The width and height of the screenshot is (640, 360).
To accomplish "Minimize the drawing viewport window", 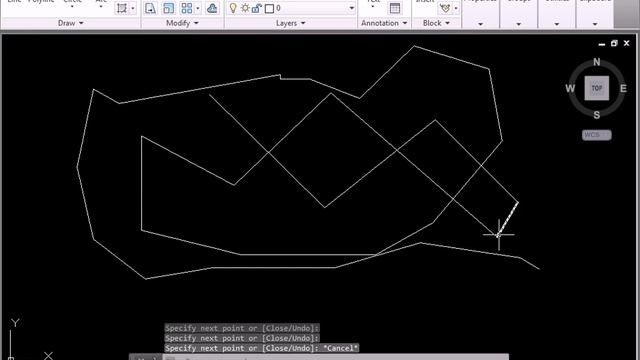I will click(602, 44).
